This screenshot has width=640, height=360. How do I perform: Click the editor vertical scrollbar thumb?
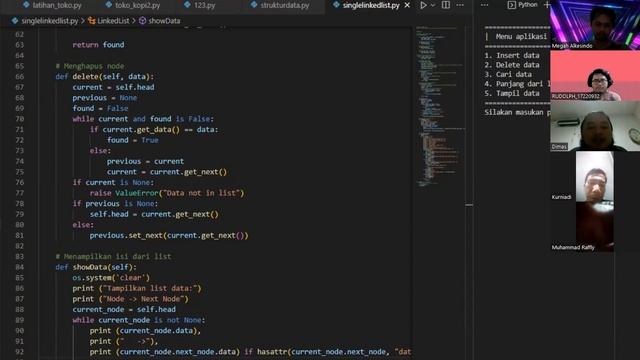[x=469, y=205]
